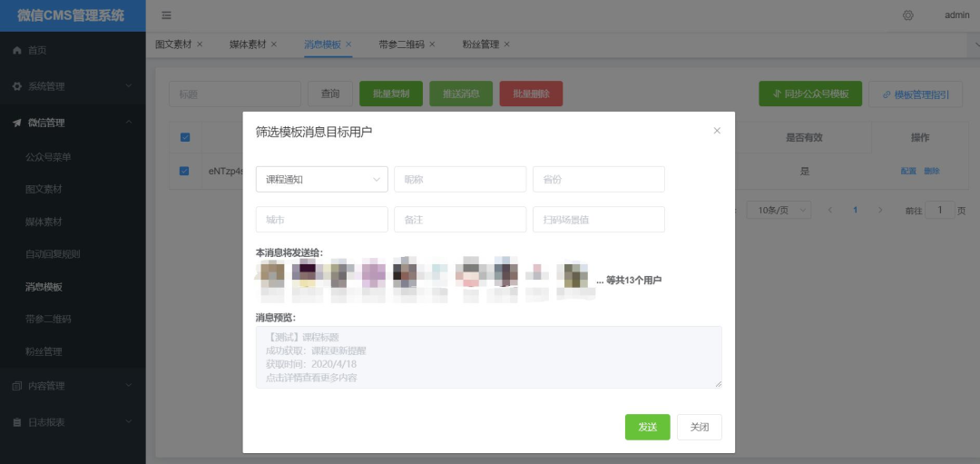Image resolution: width=980 pixels, height=464 pixels.
Task: Focus the 城市 input field
Action: click(322, 220)
